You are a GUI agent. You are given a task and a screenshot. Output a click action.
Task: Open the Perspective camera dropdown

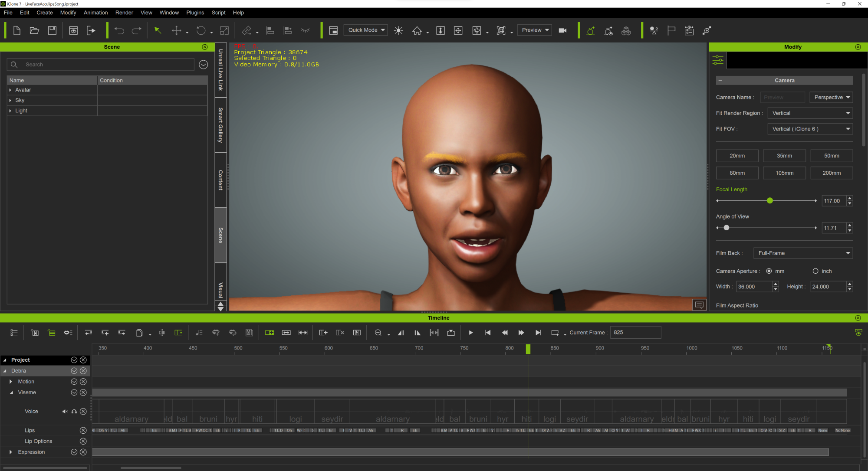coord(831,97)
